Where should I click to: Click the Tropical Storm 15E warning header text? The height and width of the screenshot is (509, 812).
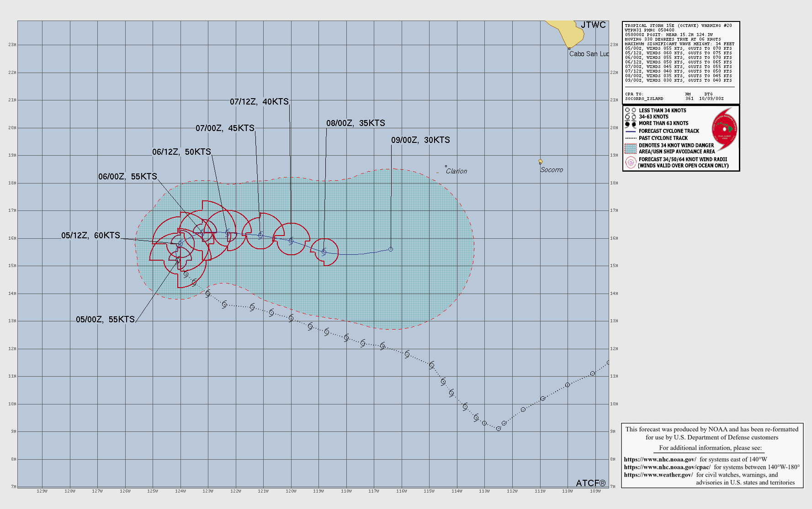[678, 26]
